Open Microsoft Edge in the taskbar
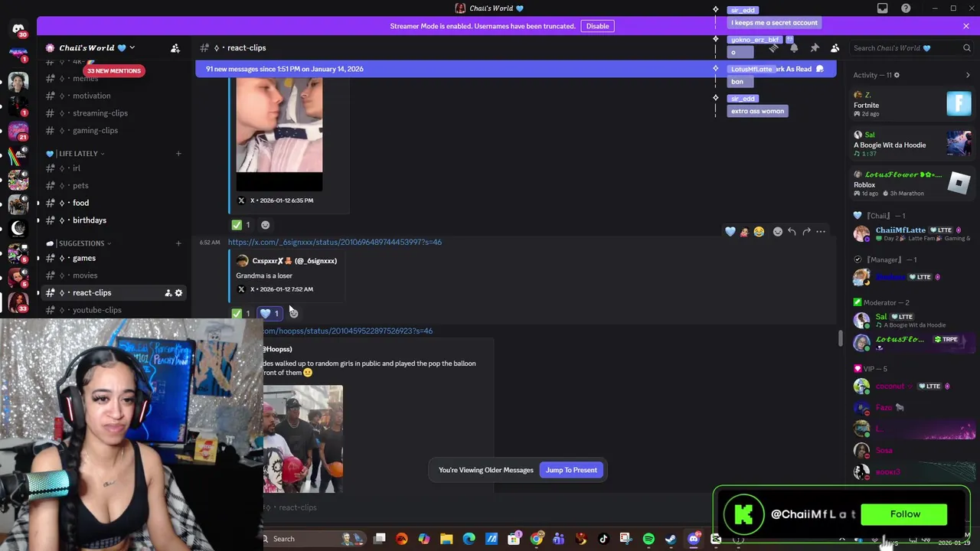The height and width of the screenshot is (551, 980). pyautogui.click(x=469, y=539)
